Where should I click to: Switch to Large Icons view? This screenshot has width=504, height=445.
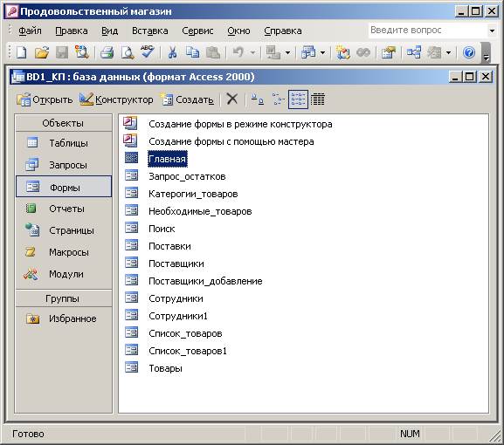point(257,99)
